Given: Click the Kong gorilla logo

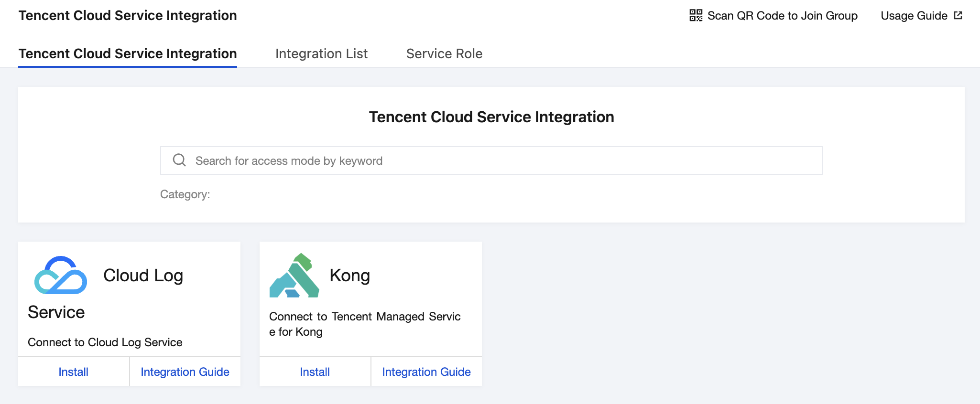Looking at the screenshot, I should point(294,276).
